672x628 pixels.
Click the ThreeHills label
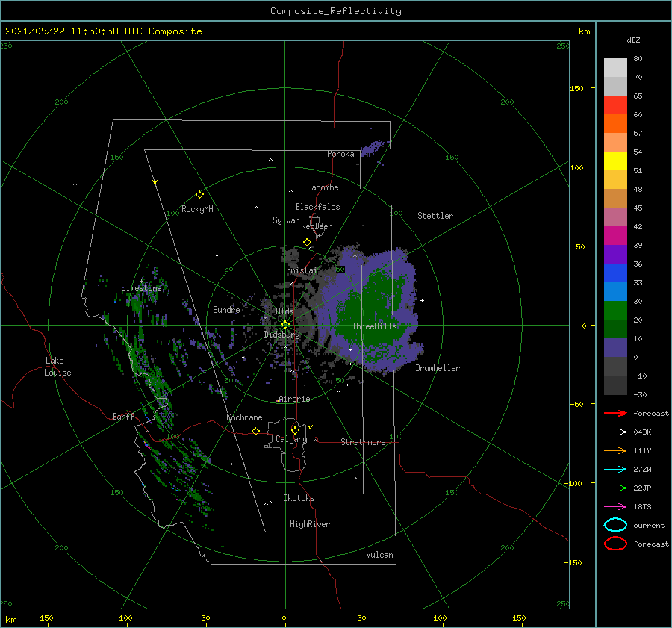375,326
